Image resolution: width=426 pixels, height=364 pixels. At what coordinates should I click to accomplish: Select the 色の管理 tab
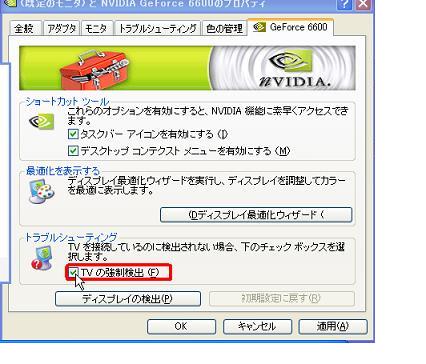point(224,28)
